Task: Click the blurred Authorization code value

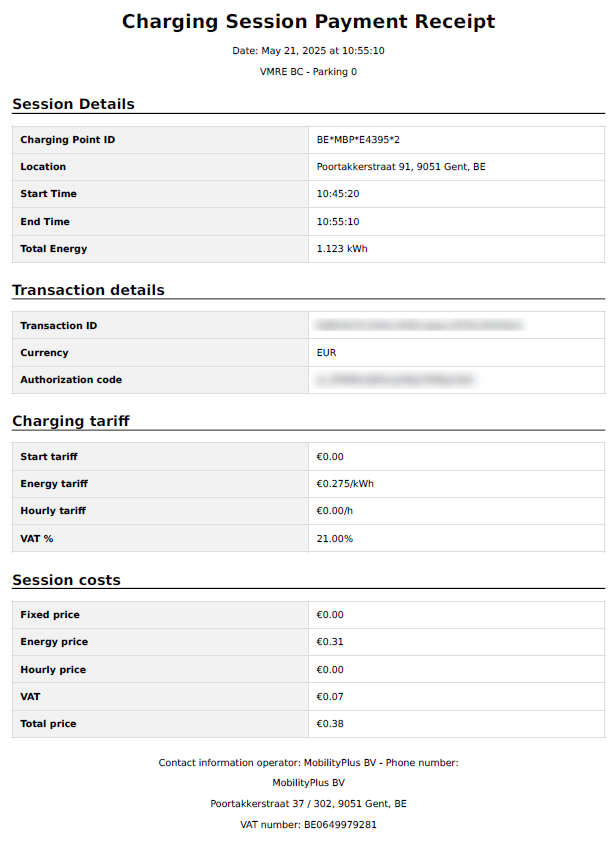Action: 395,380
